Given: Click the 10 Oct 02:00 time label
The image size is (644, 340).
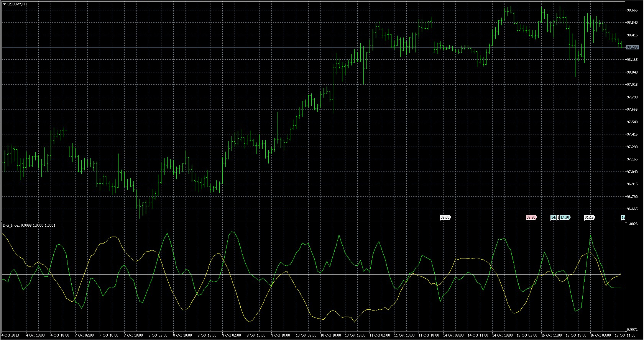Looking at the screenshot, I should click(x=306, y=335).
